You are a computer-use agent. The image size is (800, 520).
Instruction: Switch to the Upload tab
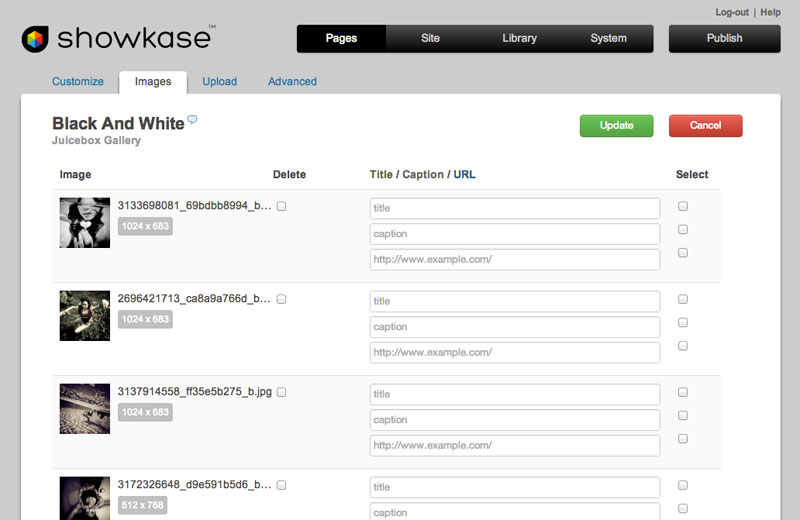tap(219, 82)
